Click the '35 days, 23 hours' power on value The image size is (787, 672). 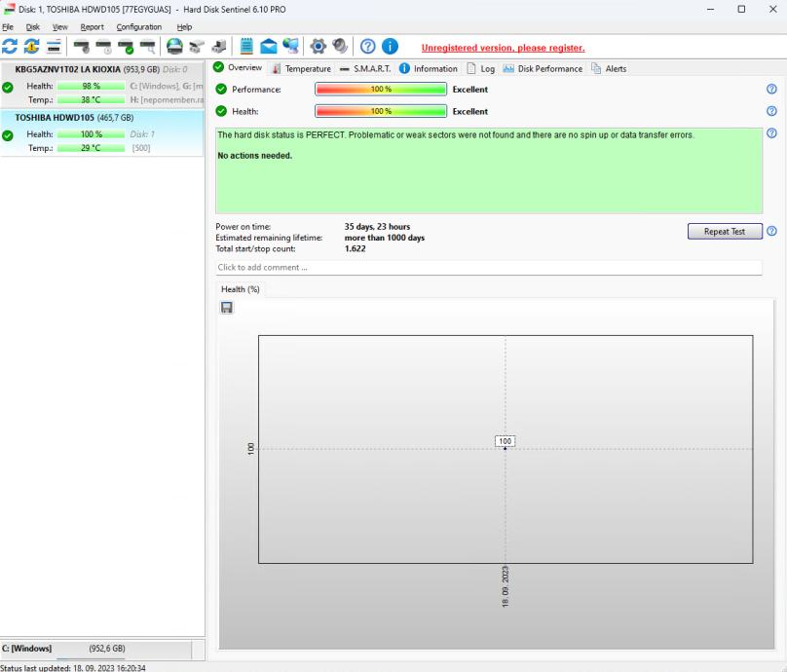click(377, 227)
